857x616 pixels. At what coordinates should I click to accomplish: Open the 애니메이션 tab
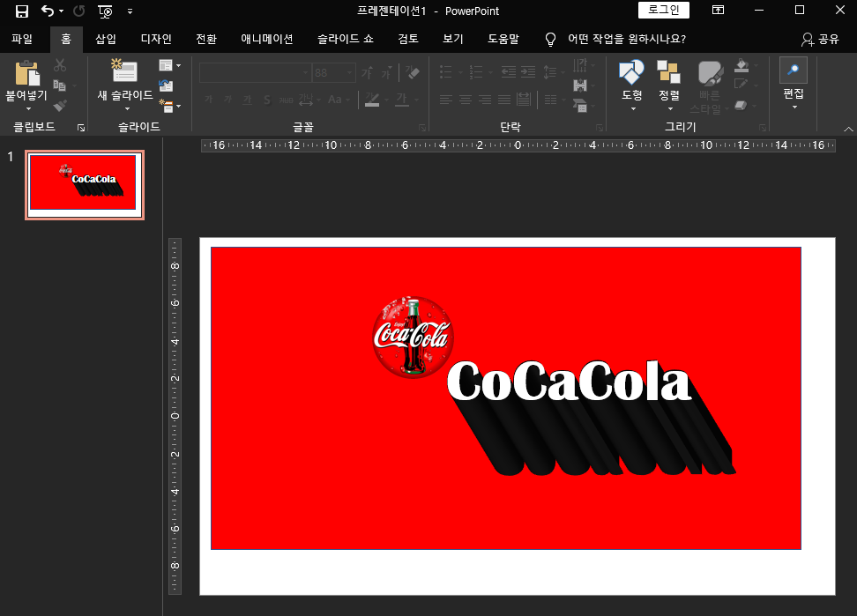click(267, 39)
